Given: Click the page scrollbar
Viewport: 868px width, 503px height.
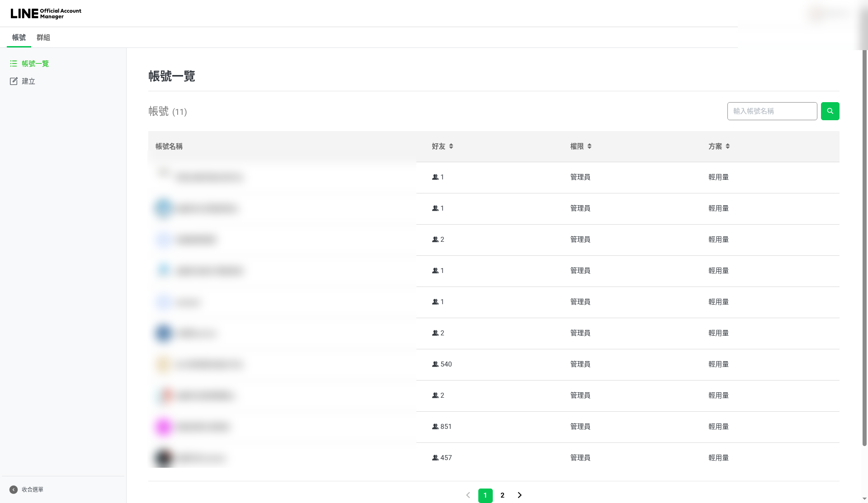Looking at the screenshot, I should coord(864,248).
